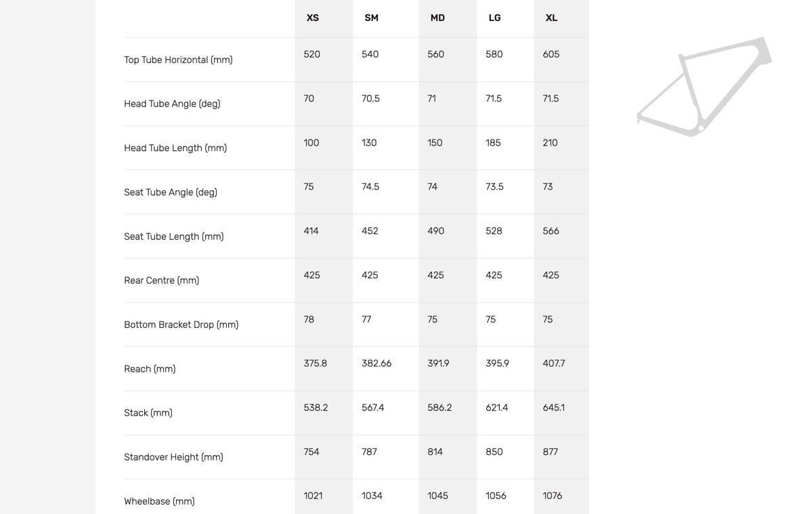
Task: Select the MD size column header
Action: coord(437,18)
